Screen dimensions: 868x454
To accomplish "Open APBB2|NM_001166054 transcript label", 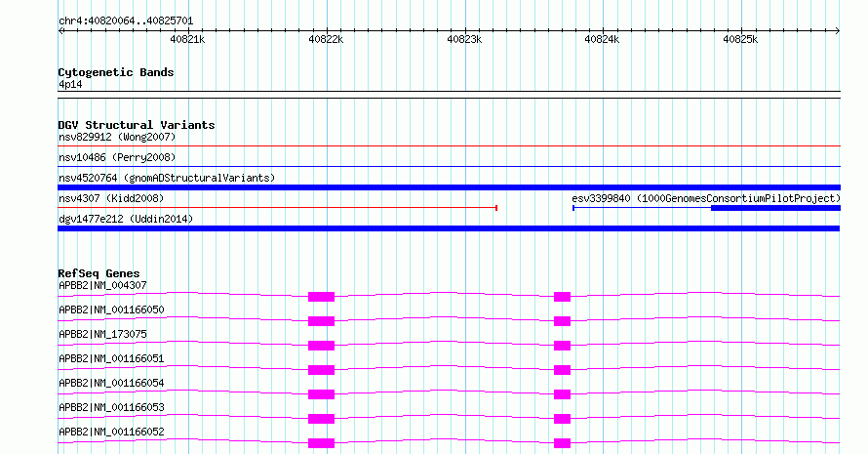I will point(111,383).
